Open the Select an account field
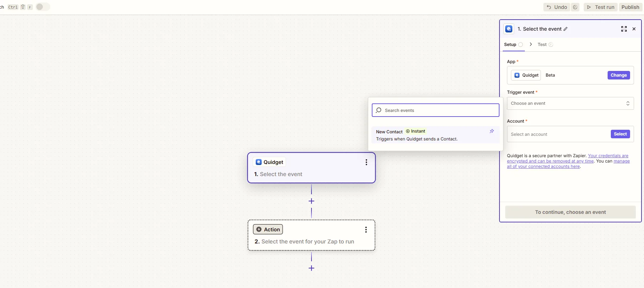Image resolution: width=644 pixels, height=288 pixels. point(558,134)
